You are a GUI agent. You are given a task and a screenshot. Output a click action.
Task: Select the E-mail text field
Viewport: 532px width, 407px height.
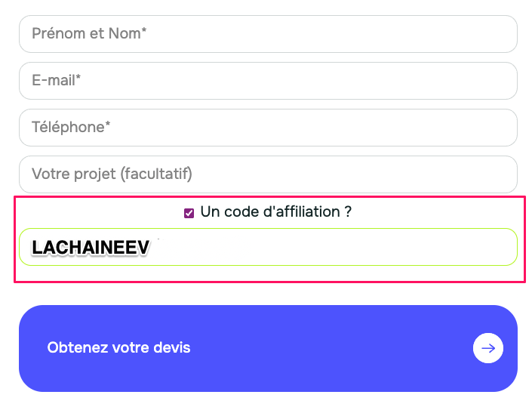268,81
